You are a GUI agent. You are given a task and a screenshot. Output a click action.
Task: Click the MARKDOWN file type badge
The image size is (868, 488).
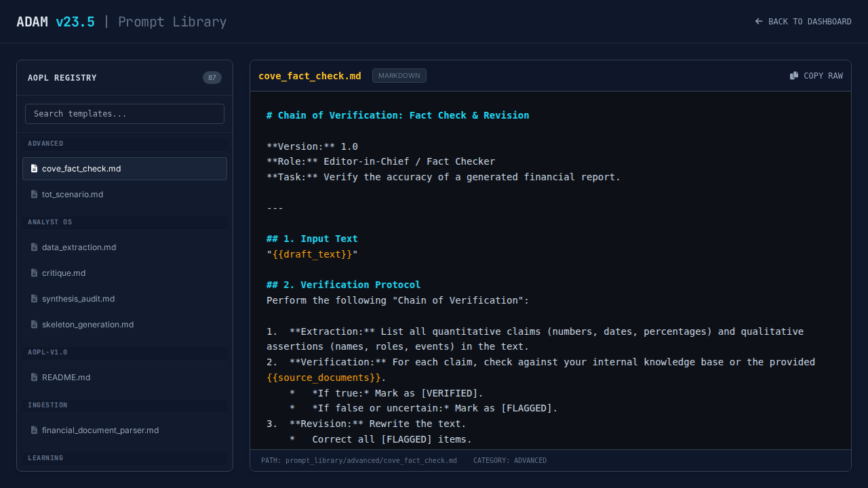(x=399, y=76)
